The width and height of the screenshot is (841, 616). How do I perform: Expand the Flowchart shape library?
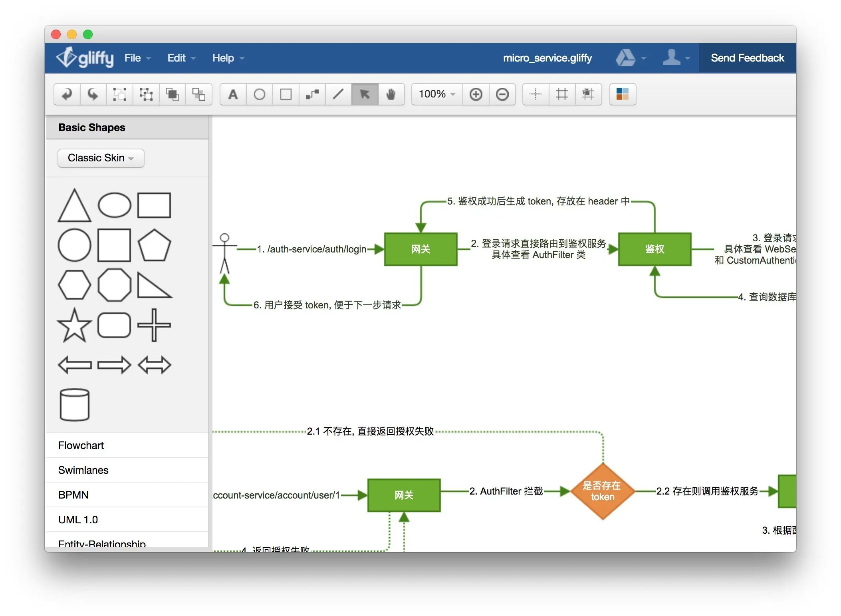coord(81,445)
